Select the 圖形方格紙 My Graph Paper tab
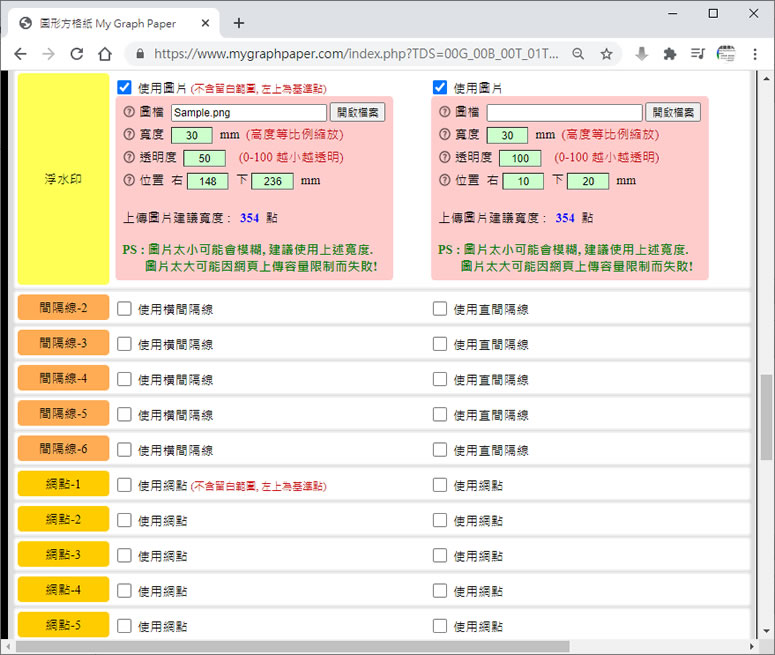 pos(114,23)
